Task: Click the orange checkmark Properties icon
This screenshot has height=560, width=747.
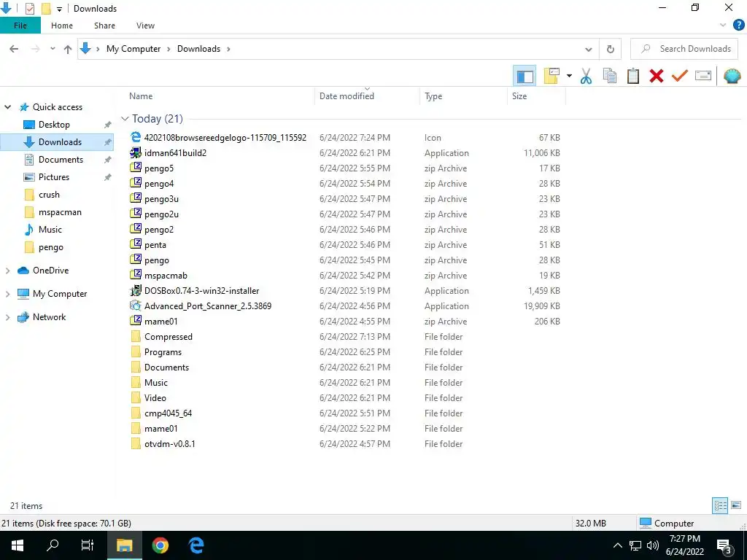Action: pos(679,76)
